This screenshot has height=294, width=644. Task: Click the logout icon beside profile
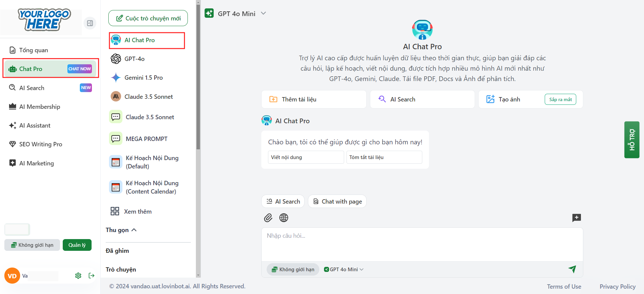point(92,276)
